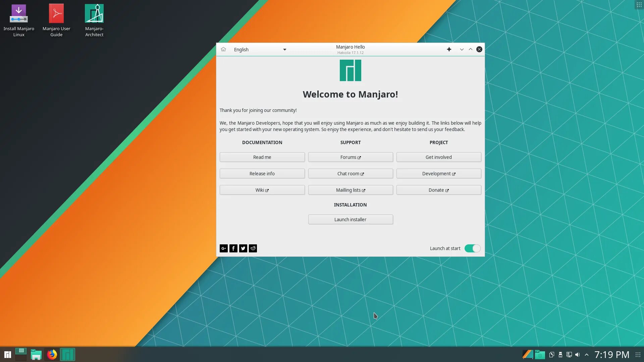Close the Manjaro Hello window

pos(479,49)
